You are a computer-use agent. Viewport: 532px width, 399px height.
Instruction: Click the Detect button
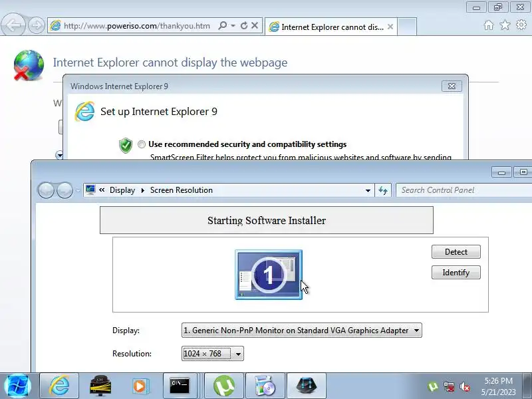456,252
